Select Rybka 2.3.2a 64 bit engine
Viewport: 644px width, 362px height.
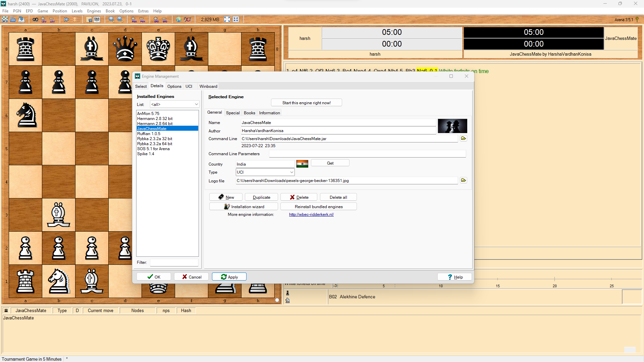coord(155,144)
